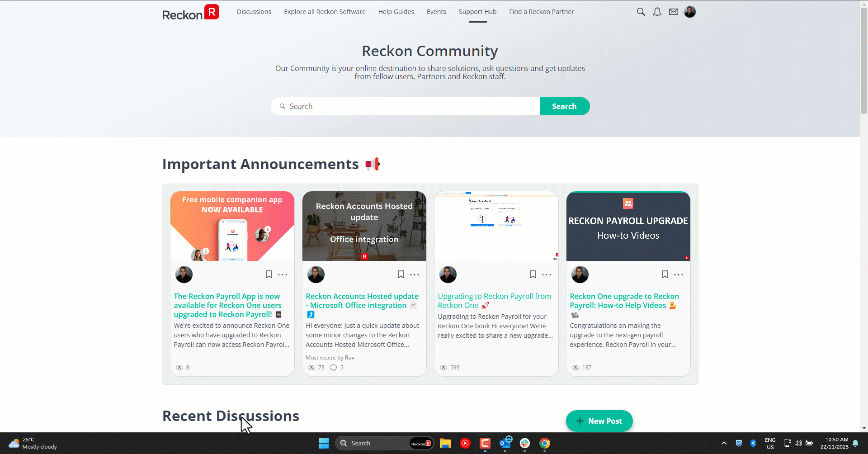Open the Windows notification bell in tray

(856, 443)
